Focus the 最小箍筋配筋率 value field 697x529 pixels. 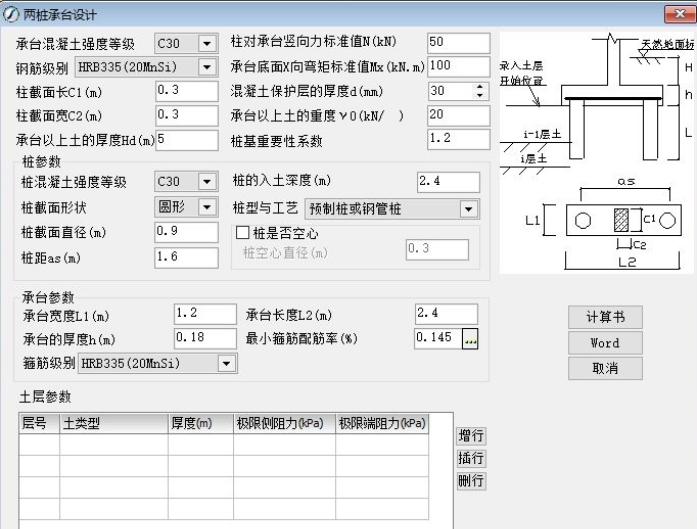point(438,339)
